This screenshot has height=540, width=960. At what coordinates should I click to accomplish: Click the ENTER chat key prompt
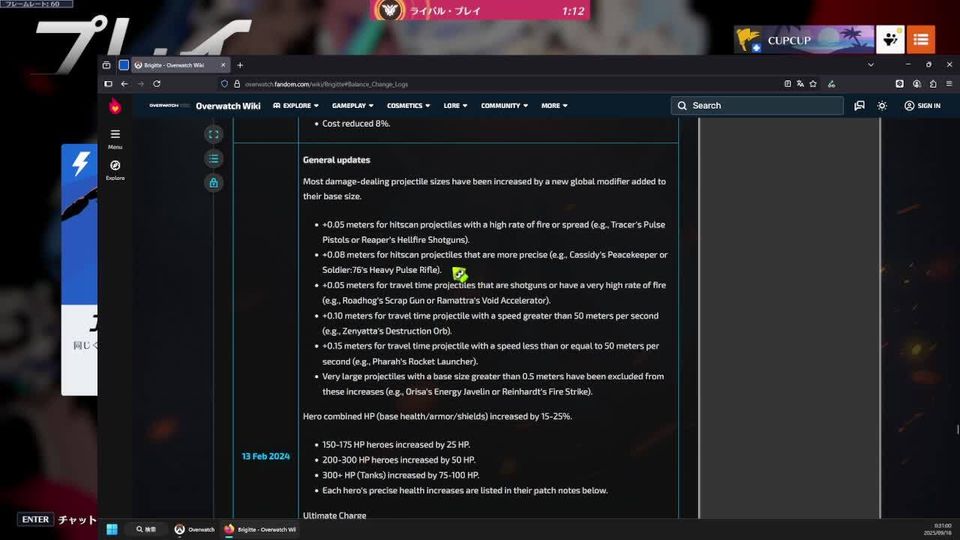[x=36, y=520]
